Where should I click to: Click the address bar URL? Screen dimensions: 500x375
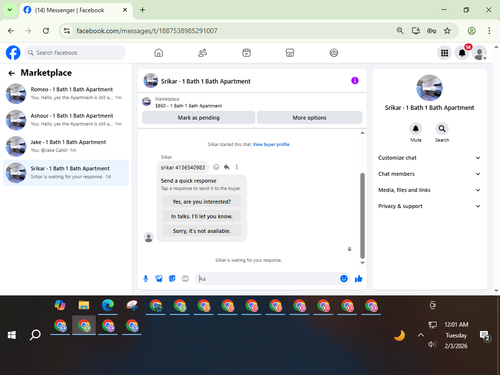pos(147,31)
